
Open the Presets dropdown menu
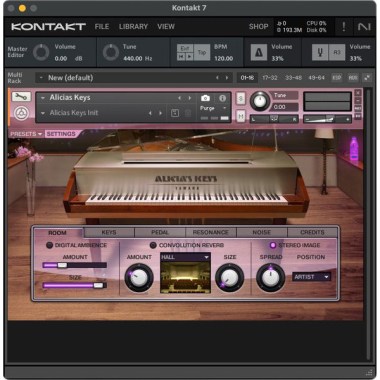pos(26,134)
